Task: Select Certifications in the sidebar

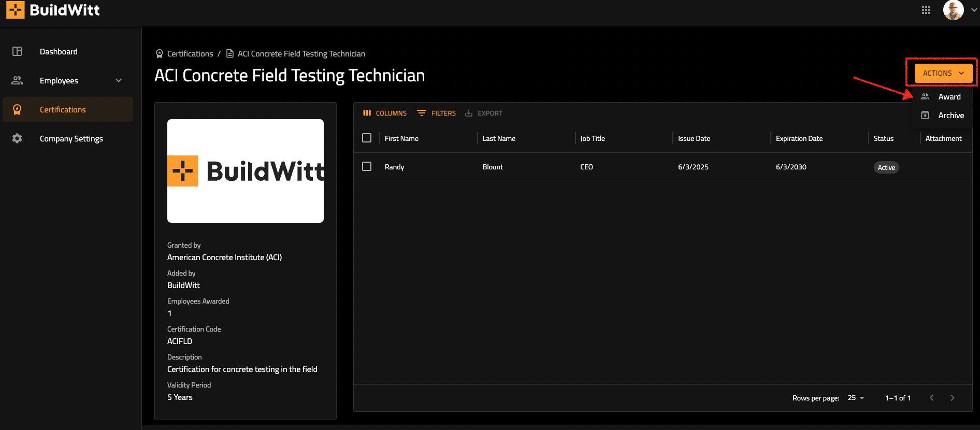Action: pos(63,110)
